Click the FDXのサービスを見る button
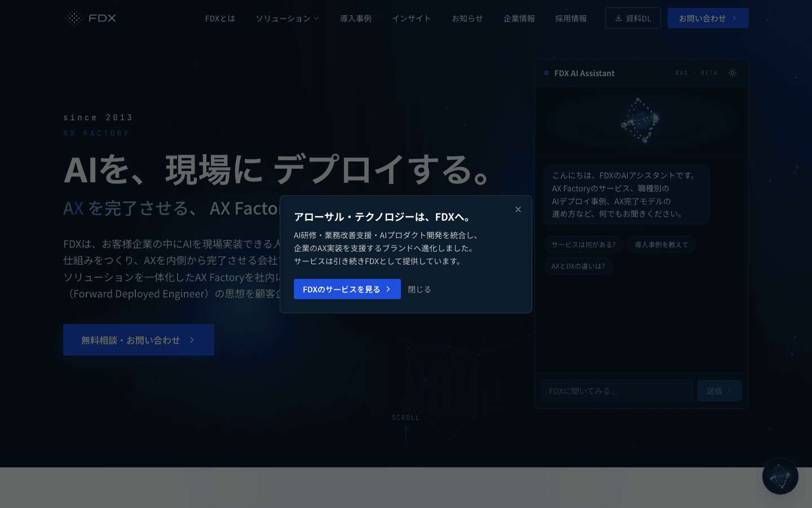 click(x=347, y=289)
